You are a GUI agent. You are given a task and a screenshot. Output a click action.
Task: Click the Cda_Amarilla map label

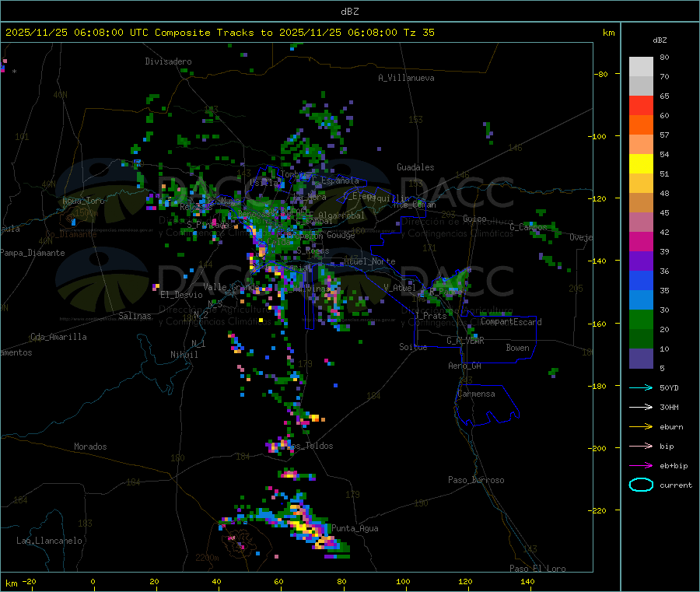point(58,337)
